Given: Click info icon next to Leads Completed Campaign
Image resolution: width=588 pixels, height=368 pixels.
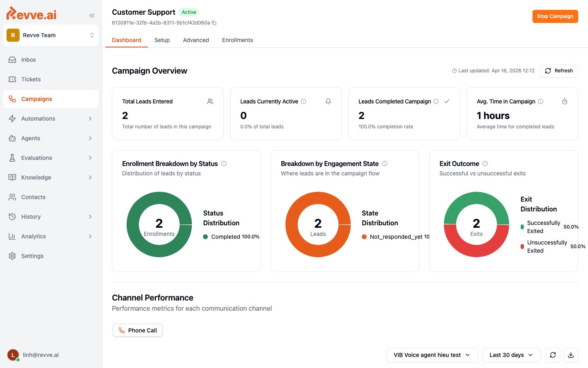Looking at the screenshot, I should point(436,101).
